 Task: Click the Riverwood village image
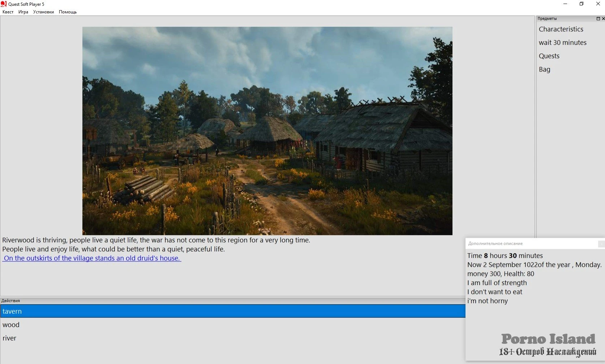267,131
